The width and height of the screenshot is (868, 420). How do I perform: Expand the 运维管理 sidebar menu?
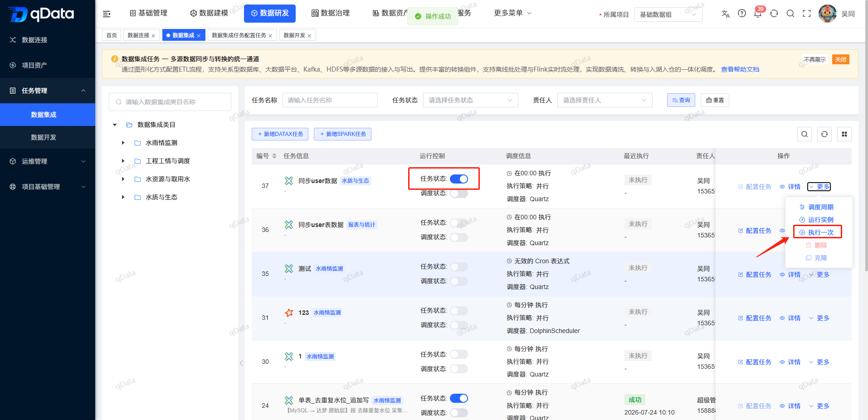click(x=48, y=161)
